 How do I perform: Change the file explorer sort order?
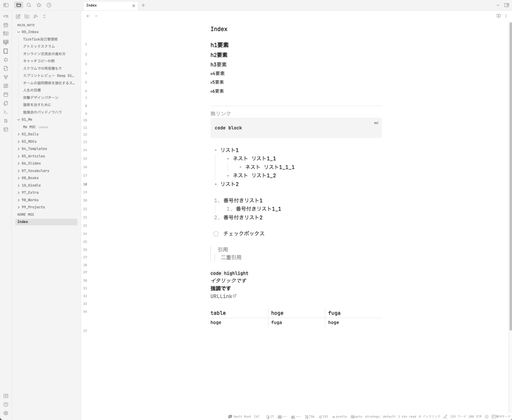(36, 16)
